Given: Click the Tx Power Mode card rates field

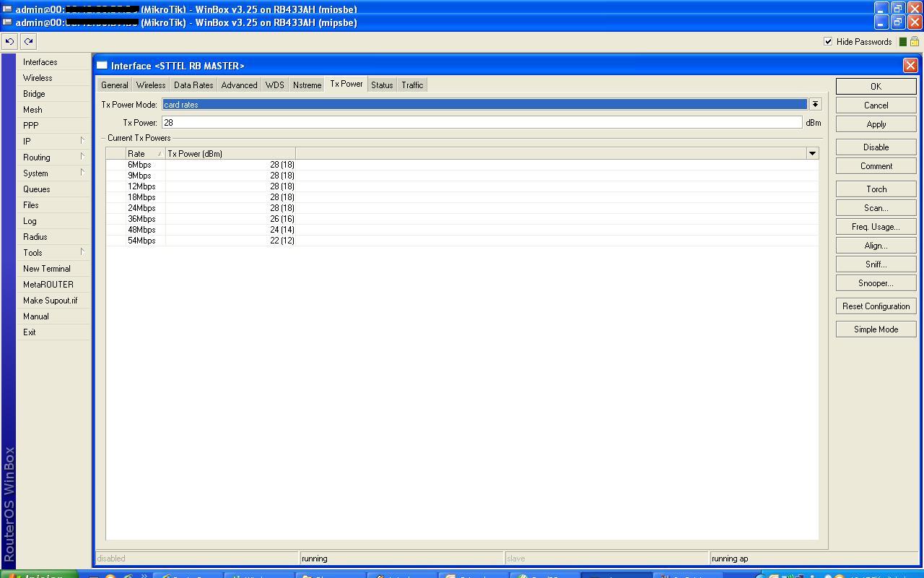Looking at the screenshot, I should coord(484,104).
